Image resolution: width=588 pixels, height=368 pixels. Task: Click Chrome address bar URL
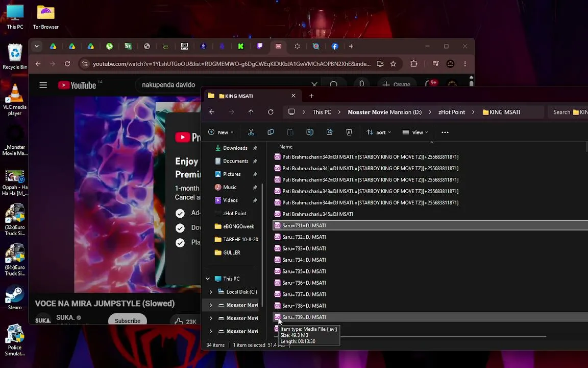(231, 64)
